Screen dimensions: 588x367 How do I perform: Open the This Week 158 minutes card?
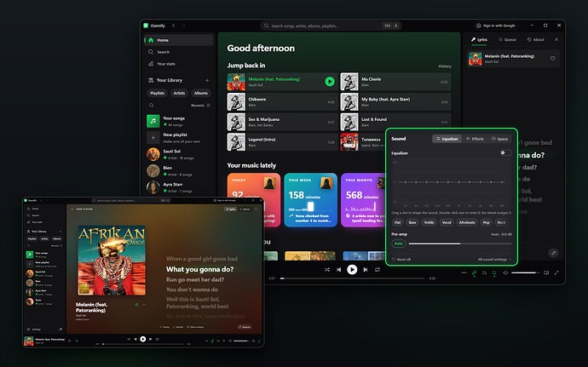coord(310,200)
